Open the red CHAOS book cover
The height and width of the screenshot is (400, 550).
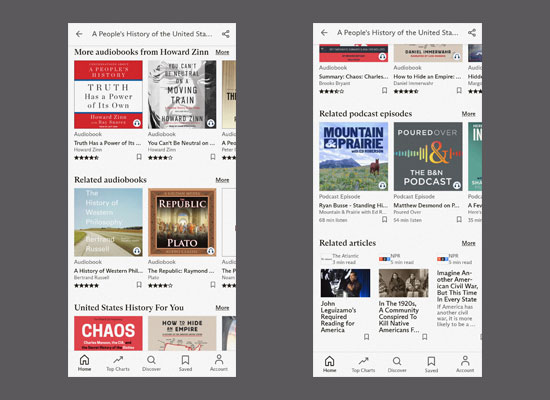click(108, 333)
